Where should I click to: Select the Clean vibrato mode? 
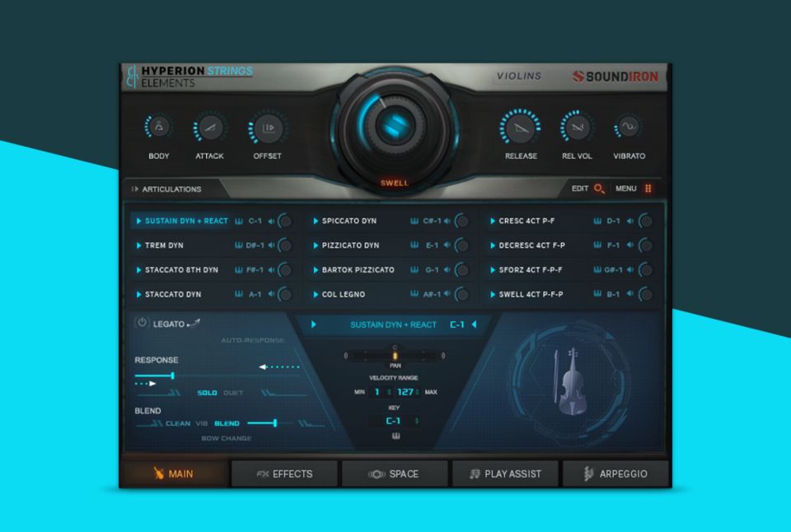178,423
